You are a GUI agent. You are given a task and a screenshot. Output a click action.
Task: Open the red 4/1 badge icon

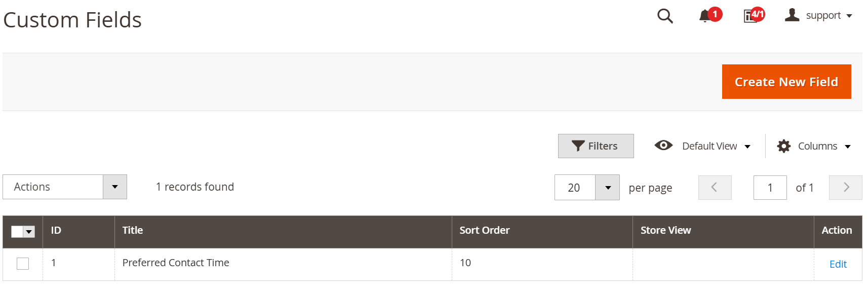tap(758, 14)
